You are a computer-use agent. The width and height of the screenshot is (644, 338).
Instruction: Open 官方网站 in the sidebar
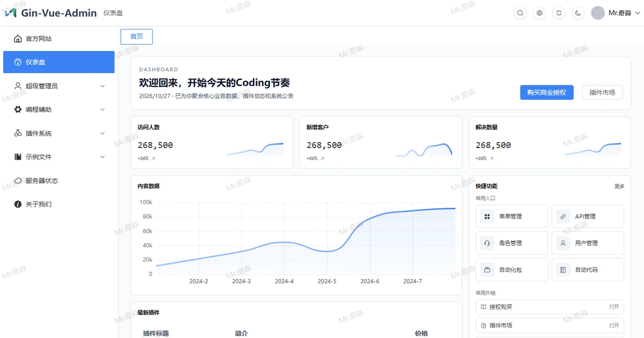pyautogui.click(x=59, y=39)
